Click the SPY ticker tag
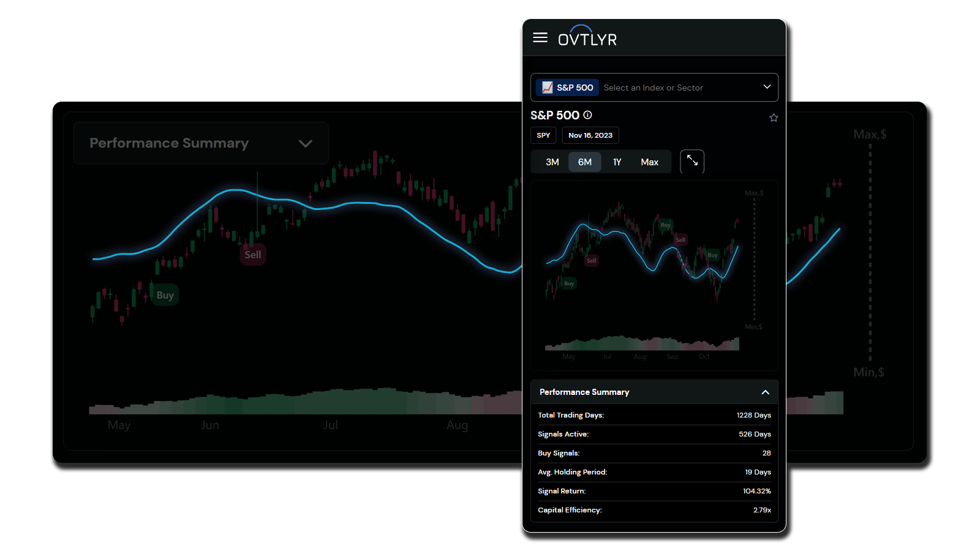 (543, 135)
